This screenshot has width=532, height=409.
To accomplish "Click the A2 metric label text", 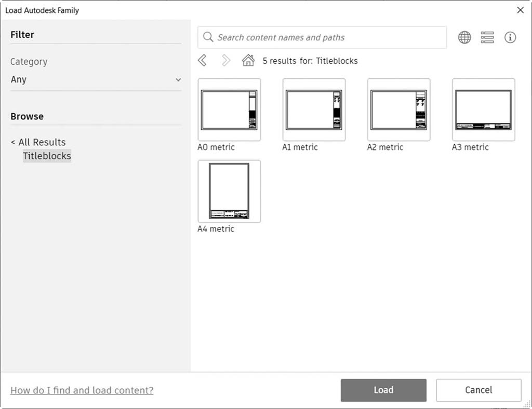I will 385,147.
